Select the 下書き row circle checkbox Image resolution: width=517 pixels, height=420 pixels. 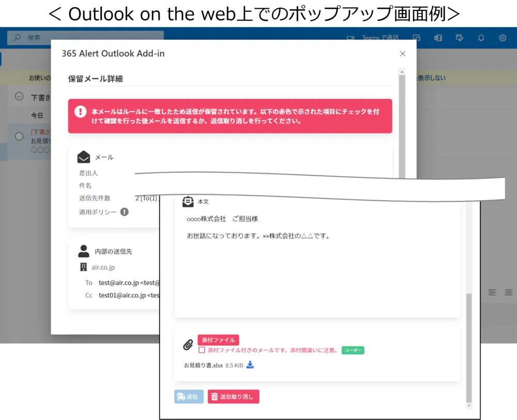point(19,96)
